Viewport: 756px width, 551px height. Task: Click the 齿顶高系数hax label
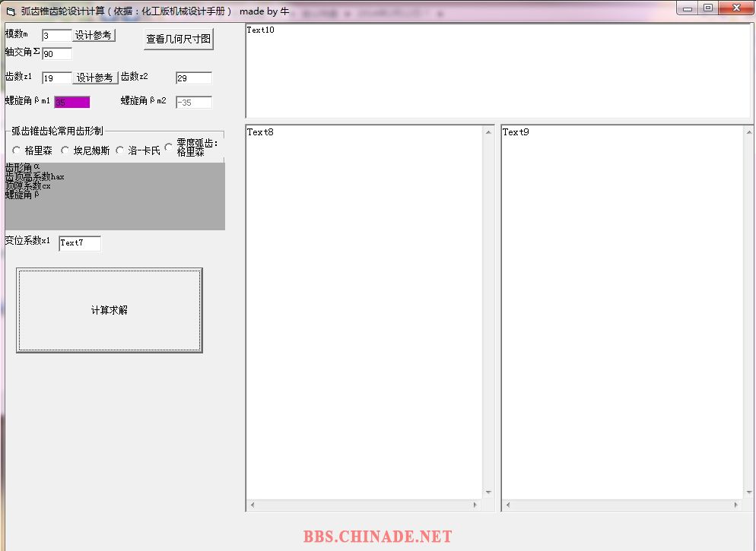point(34,176)
